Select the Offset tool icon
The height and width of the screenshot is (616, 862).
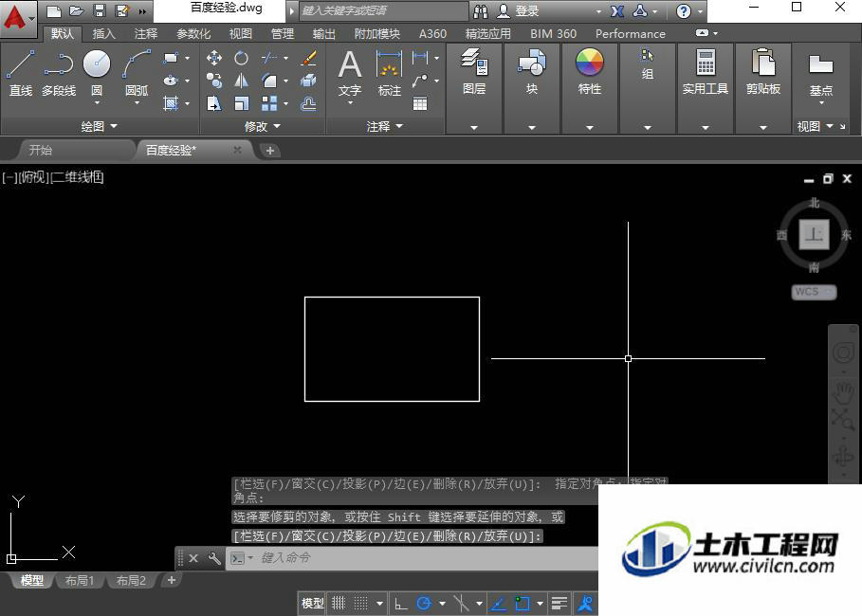pyautogui.click(x=309, y=103)
